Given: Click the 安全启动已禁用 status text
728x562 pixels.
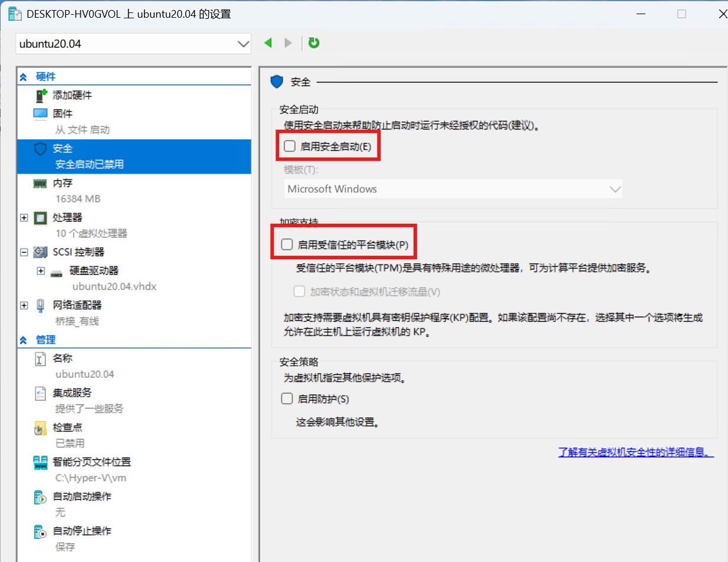Looking at the screenshot, I should [90, 165].
